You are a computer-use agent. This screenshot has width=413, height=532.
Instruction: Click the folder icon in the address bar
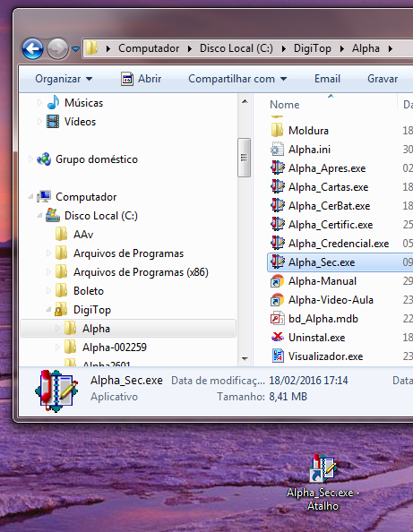tap(91, 47)
